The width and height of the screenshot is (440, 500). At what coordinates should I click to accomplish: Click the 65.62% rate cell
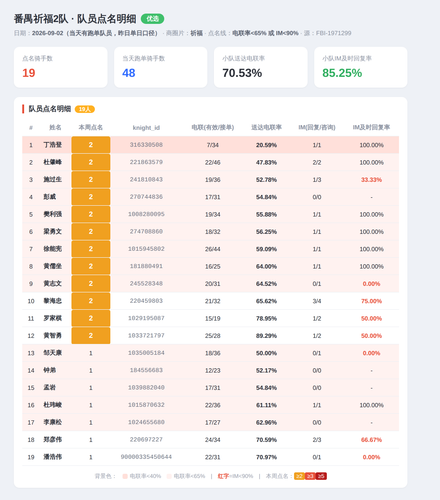[x=266, y=301]
